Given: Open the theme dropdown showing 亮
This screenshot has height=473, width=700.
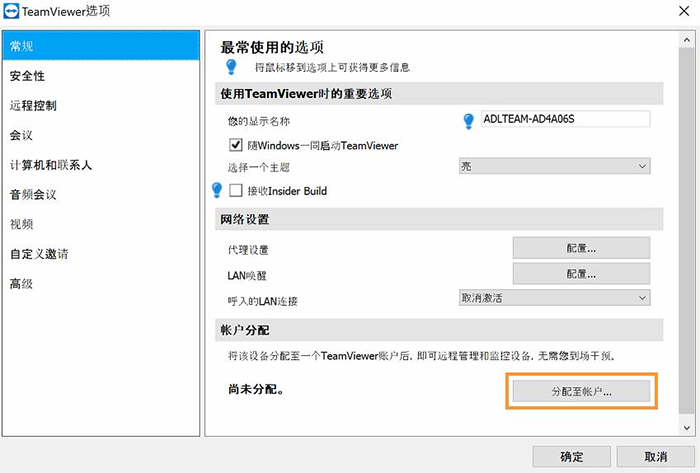Looking at the screenshot, I should click(x=554, y=166).
